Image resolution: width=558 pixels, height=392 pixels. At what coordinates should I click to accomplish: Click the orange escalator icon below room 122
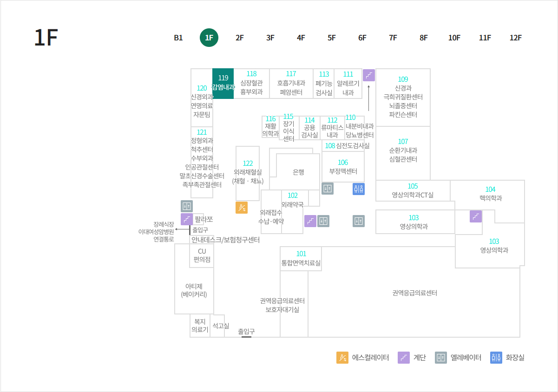pos(242,208)
